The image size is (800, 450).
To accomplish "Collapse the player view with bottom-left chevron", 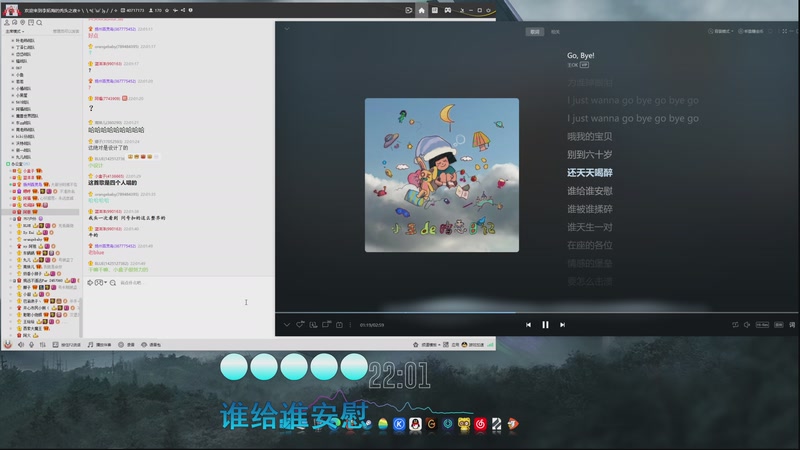I will coord(287,324).
